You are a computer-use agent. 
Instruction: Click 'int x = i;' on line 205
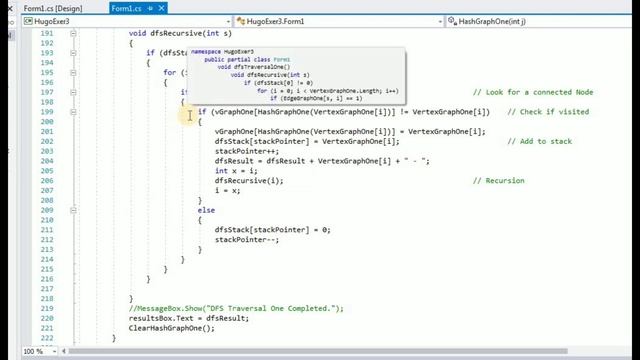coord(236,171)
